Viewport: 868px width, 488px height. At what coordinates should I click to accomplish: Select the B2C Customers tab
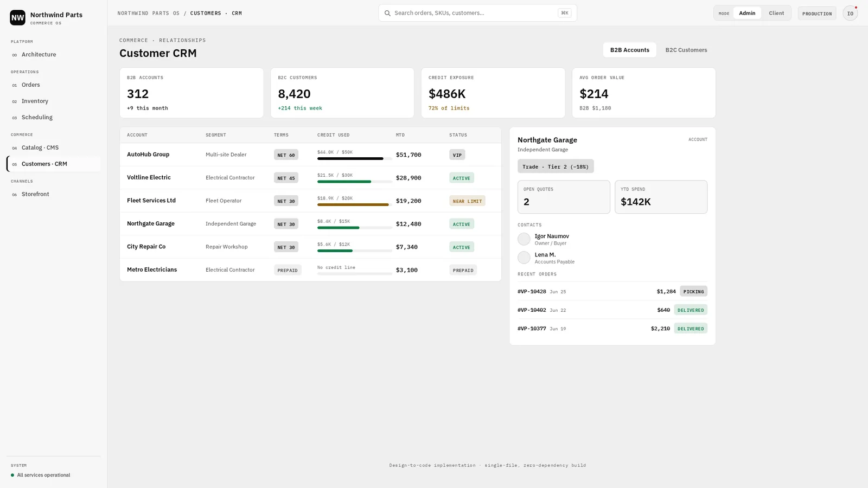pos(686,50)
